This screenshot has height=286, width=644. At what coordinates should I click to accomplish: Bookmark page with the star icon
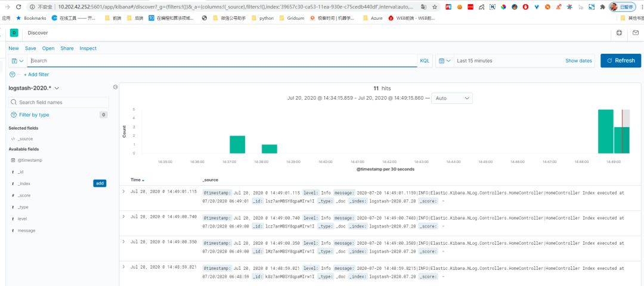435,7
